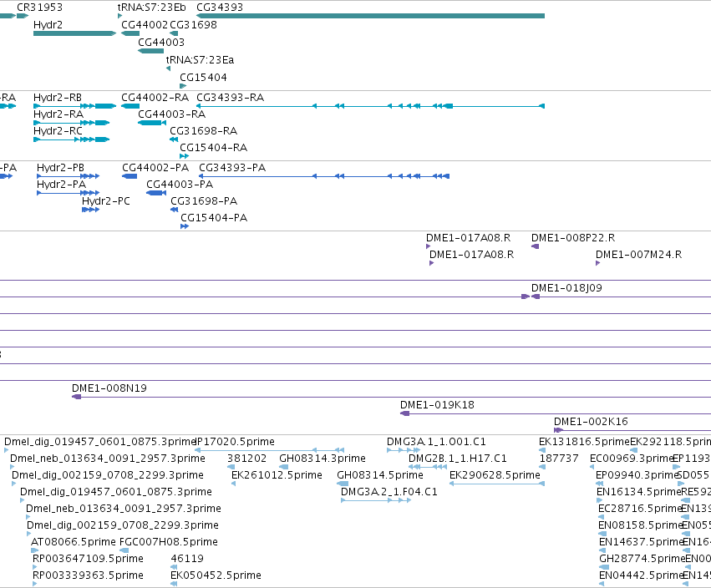Click the long CG34393 gene bar

(x=370, y=16)
